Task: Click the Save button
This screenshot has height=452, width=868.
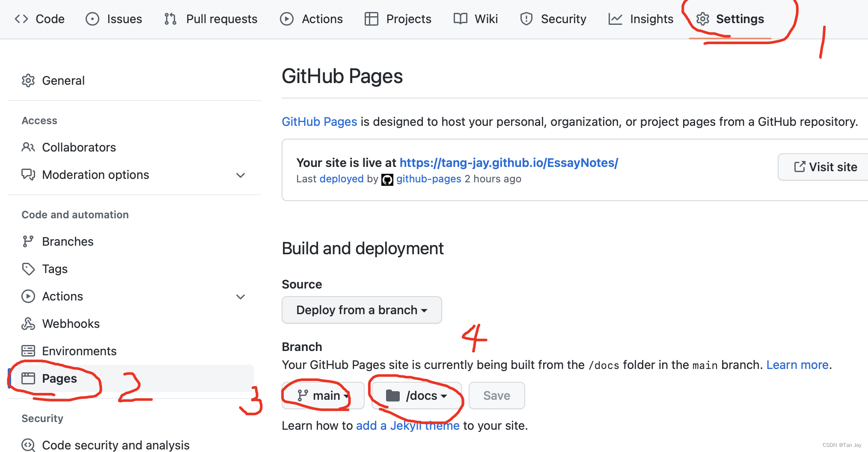Action: (x=496, y=395)
